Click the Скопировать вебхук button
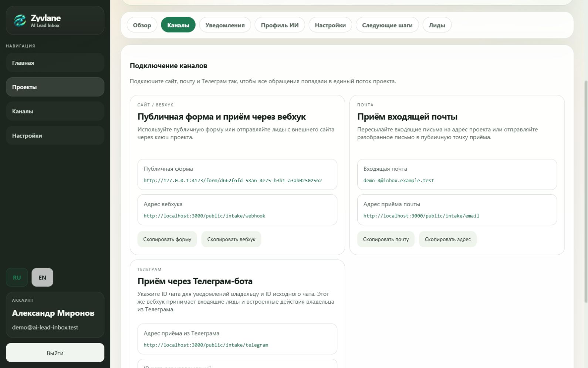Screen dimensions: 588x368 pos(231,239)
